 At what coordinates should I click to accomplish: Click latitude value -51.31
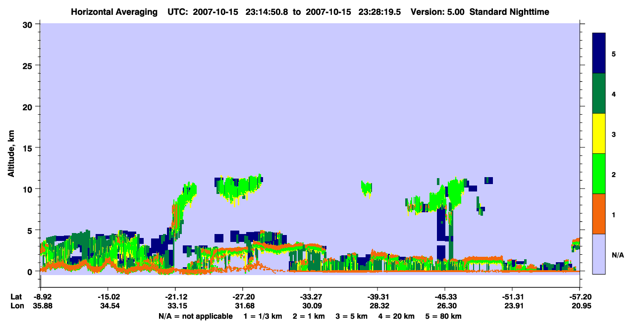(512, 296)
